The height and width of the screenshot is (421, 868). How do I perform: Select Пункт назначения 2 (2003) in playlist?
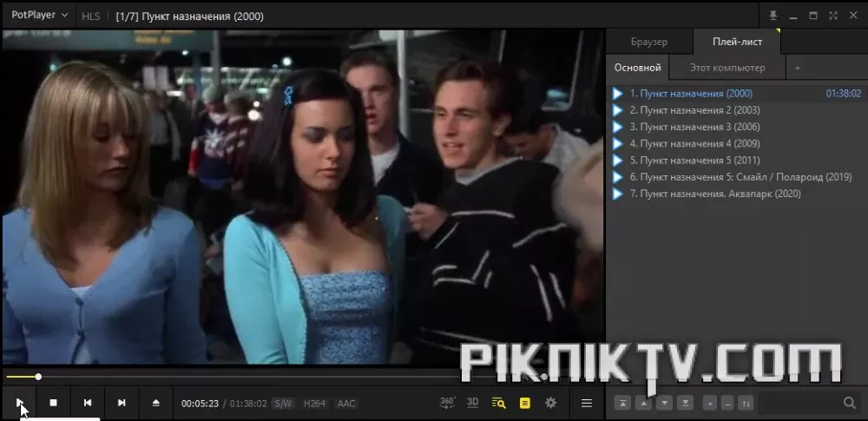[x=737, y=110]
